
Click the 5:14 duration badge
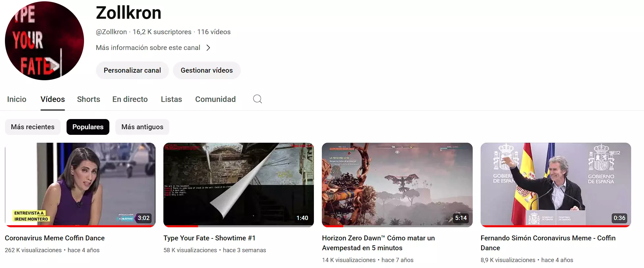pyautogui.click(x=461, y=218)
